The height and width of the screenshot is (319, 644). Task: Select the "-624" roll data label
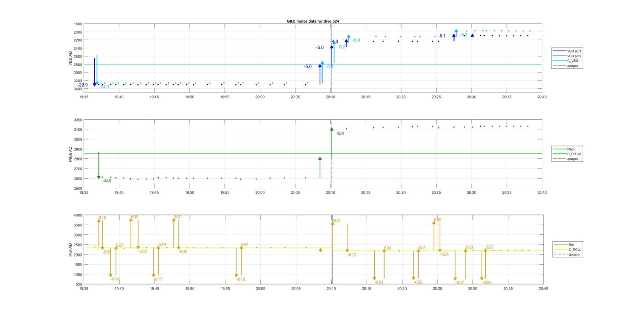pyautogui.click(x=444, y=254)
